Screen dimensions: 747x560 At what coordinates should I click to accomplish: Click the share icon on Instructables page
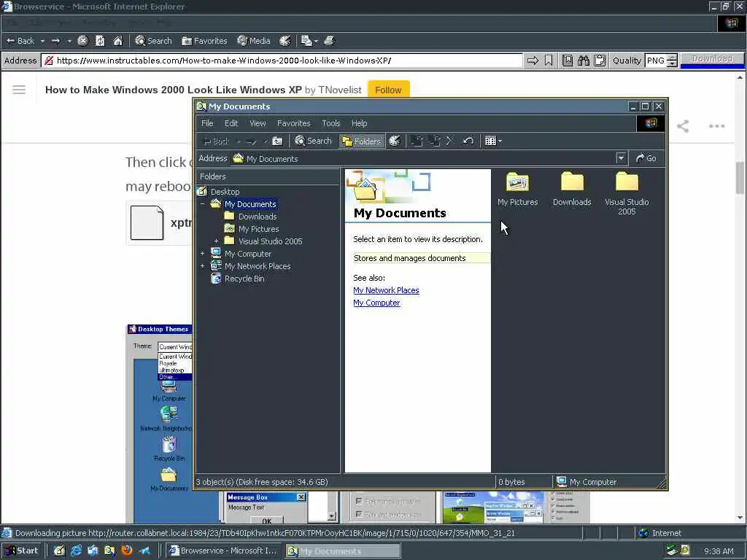tap(683, 126)
